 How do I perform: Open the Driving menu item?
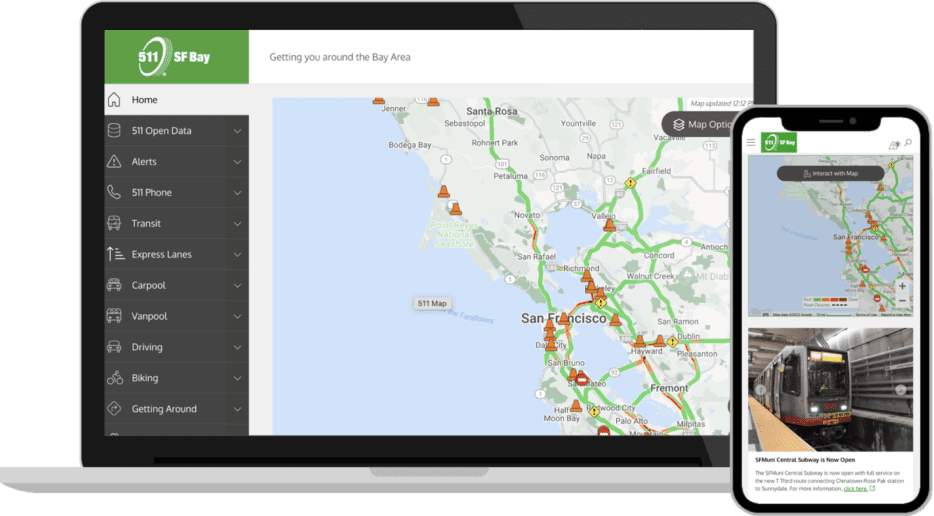tap(176, 347)
